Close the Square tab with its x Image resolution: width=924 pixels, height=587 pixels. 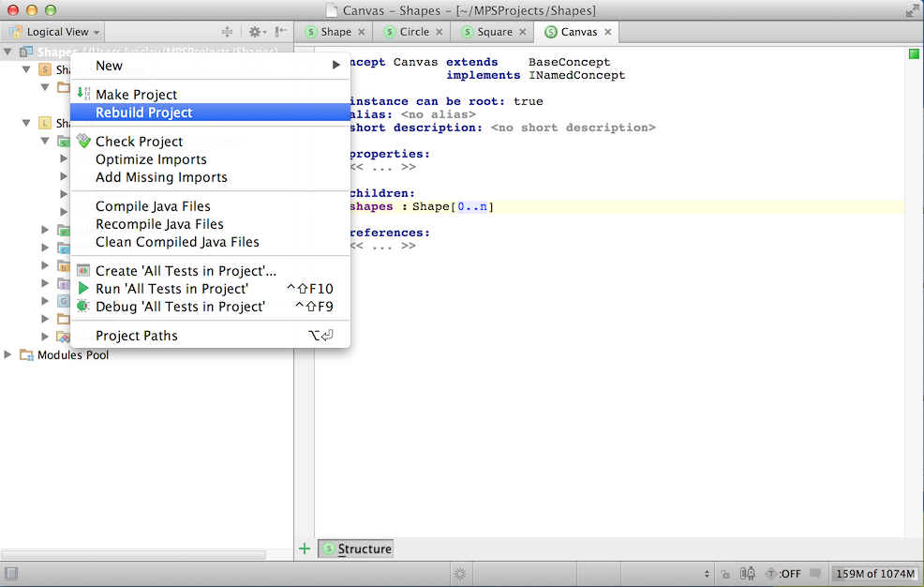(x=522, y=31)
